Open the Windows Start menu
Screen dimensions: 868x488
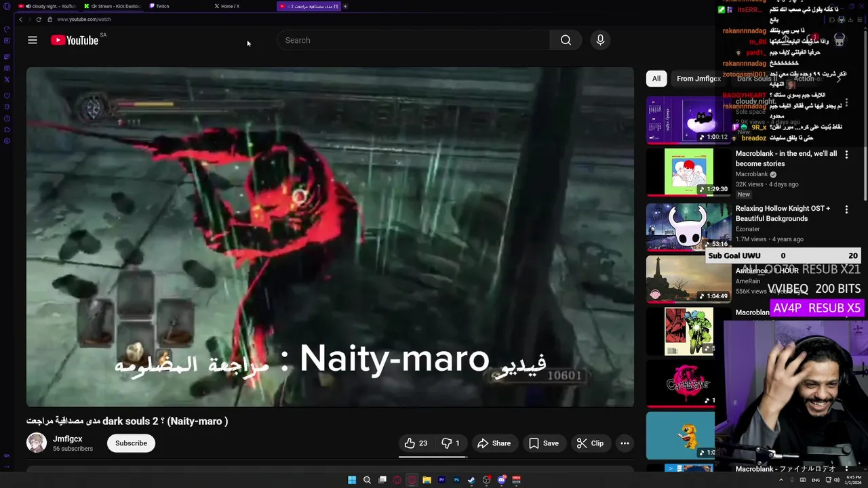pos(352,480)
